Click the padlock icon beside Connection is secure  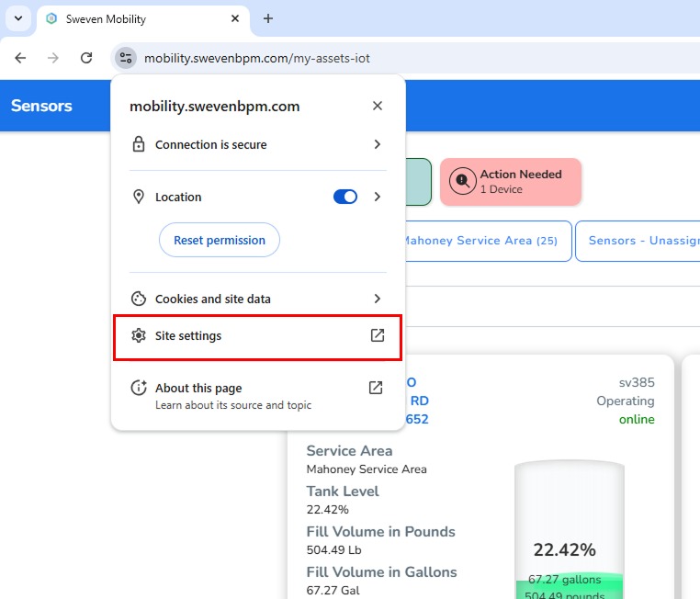[x=139, y=144]
